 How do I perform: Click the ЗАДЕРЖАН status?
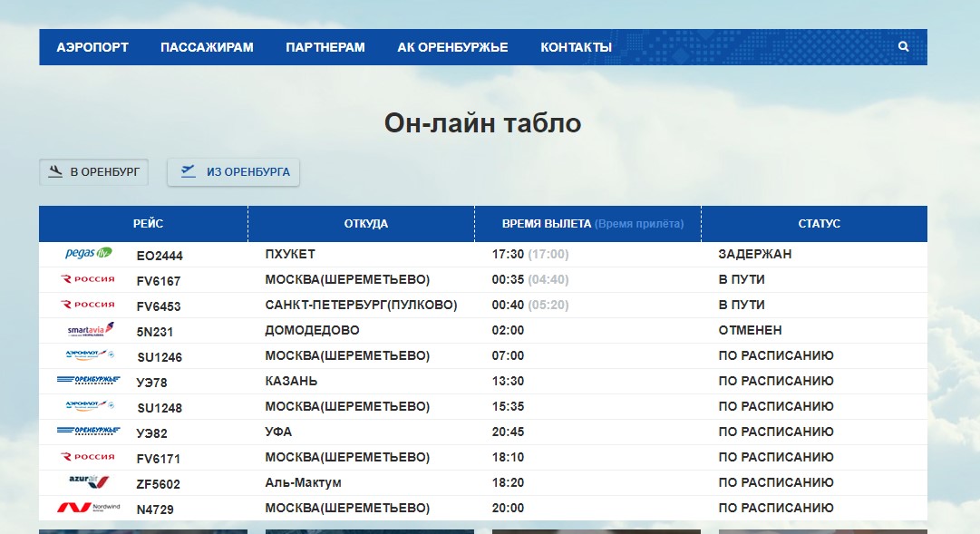click(755, 255)
